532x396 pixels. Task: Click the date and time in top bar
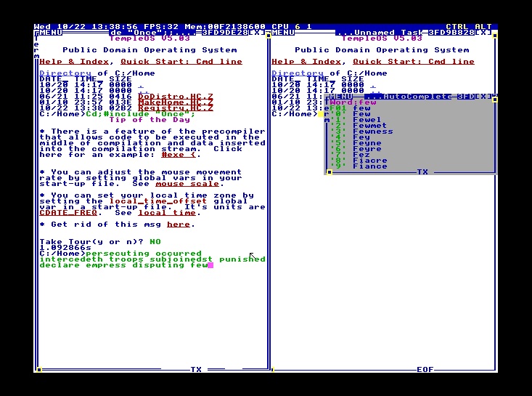[86, 27]
